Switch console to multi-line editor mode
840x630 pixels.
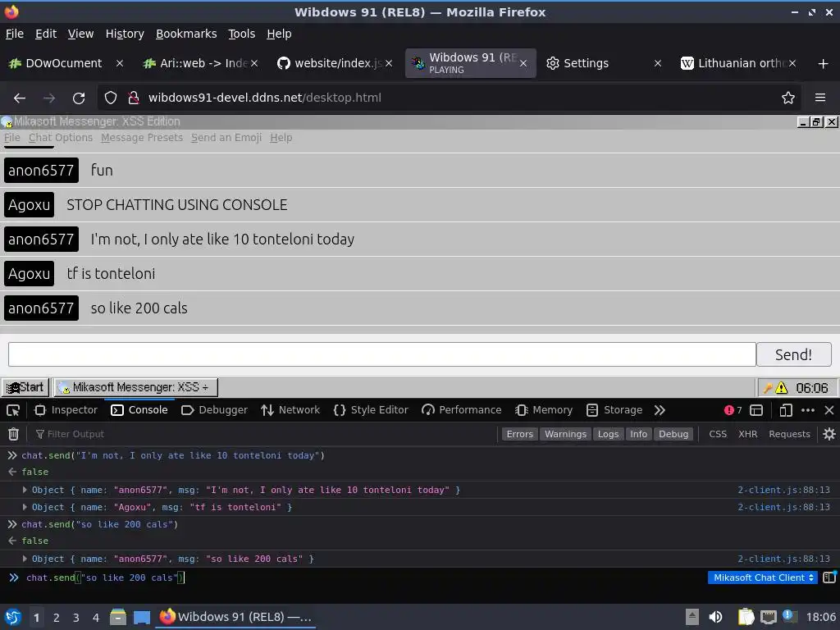829,577
